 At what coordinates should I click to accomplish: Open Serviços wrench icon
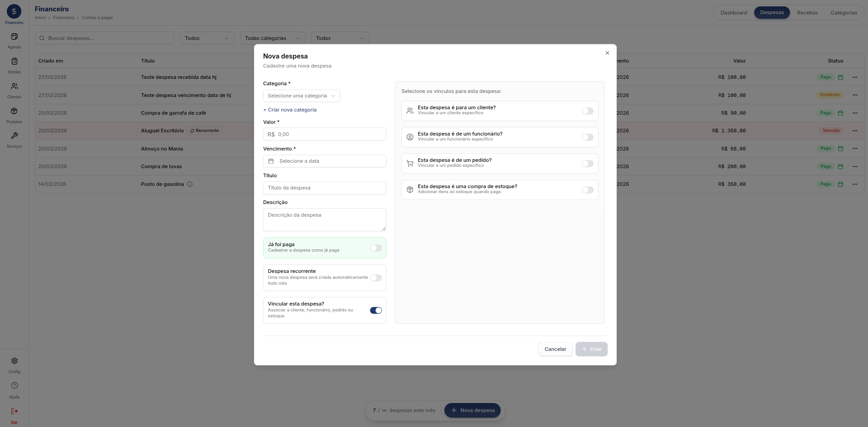click(14, 136)
